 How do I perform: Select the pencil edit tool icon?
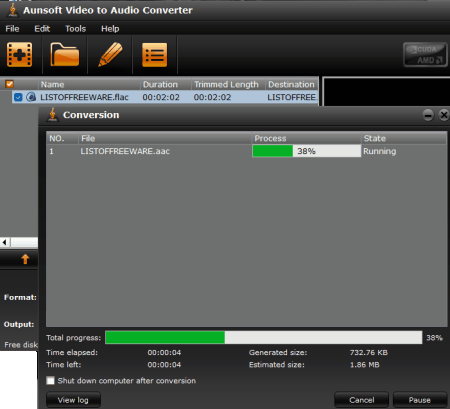[110, 54]
